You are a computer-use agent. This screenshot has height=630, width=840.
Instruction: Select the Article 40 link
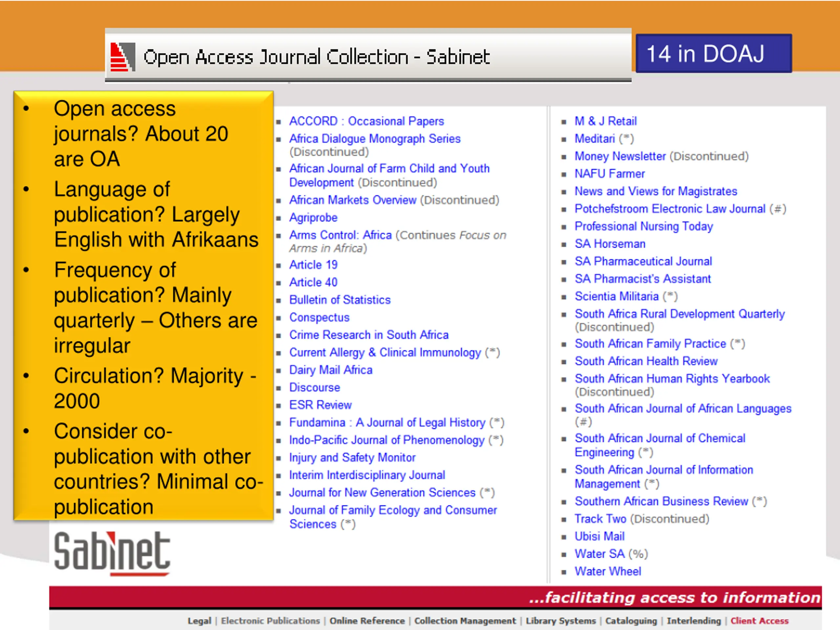[x=313, y=282]
